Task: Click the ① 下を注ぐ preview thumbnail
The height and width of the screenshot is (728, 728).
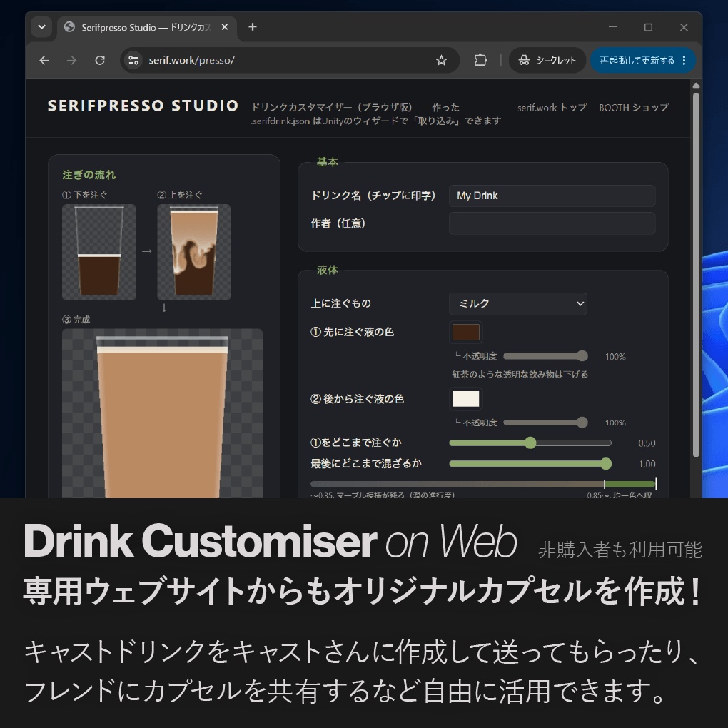Action: click(x=99, y=252)
